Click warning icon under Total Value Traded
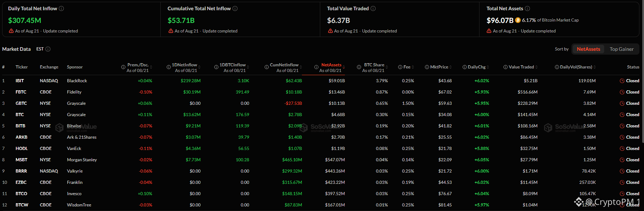This screenshot has height=211, width=644. pos(330,31)
